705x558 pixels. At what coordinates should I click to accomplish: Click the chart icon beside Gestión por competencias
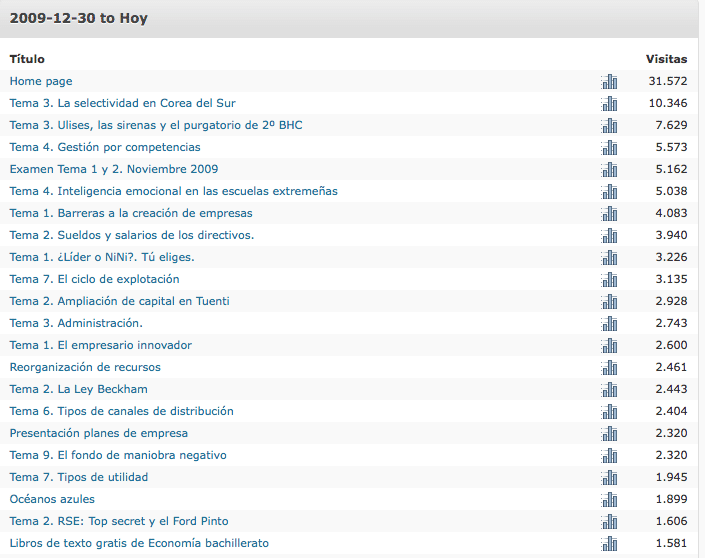[x=609, y=147]
